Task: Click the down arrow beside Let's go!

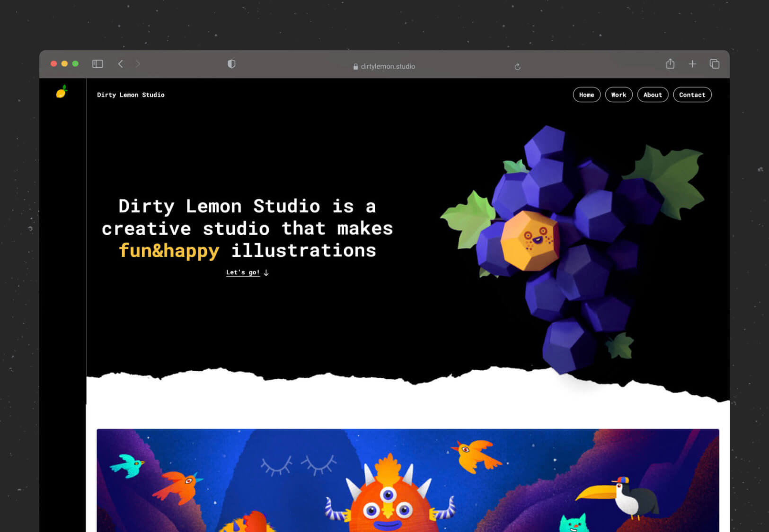Action: coord(266,272)
